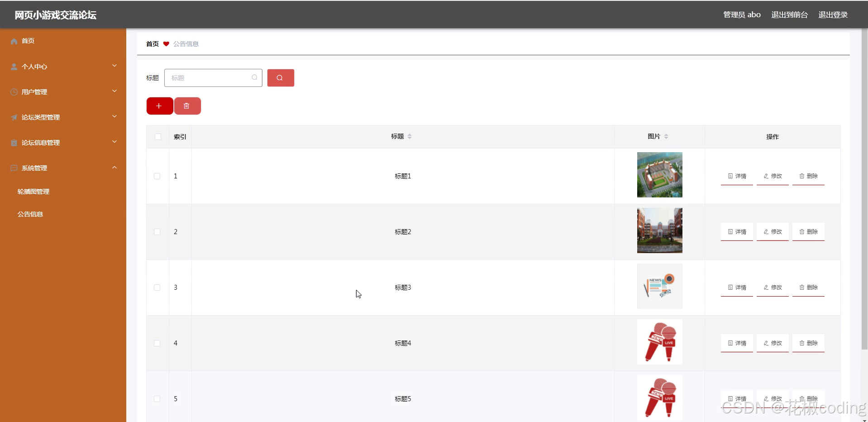Open the red microphones thumbnail for 标题5
Viewport: 868px width, 422px height.
(660, 398)
